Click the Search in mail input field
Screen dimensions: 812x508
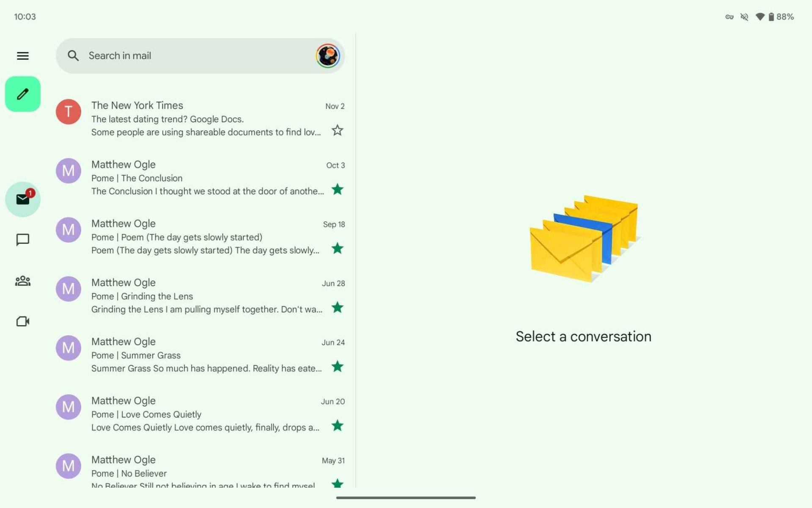pyautogui.click(x=199, y=55)
